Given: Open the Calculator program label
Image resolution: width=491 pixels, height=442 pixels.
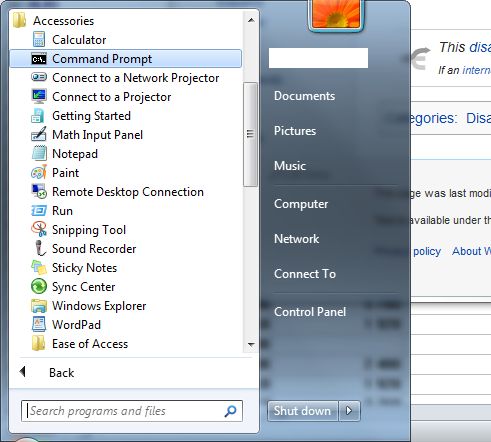Looking at the screenshot, I should coord(79,40).
